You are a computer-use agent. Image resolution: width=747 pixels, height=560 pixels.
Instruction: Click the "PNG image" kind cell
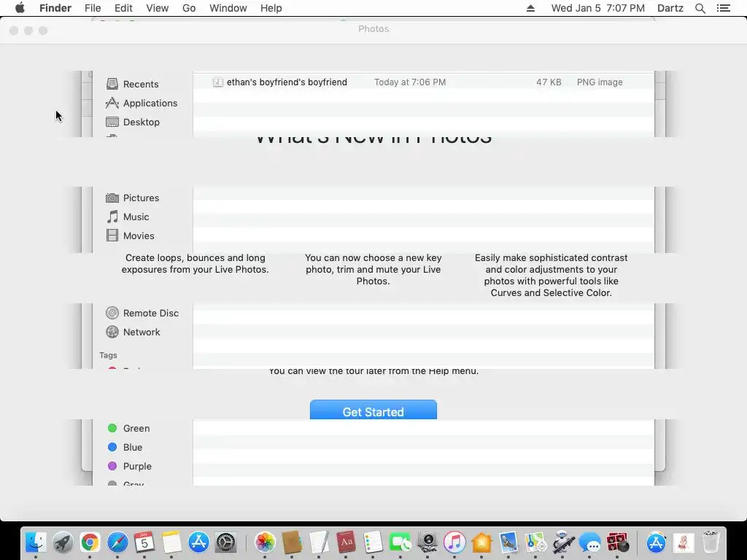coord(600,82)
